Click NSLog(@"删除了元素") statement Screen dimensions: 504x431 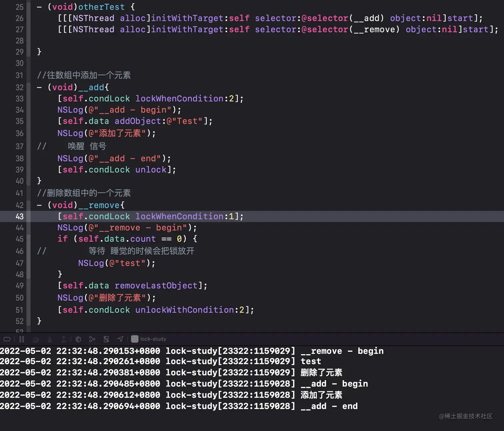click(107, 298)
